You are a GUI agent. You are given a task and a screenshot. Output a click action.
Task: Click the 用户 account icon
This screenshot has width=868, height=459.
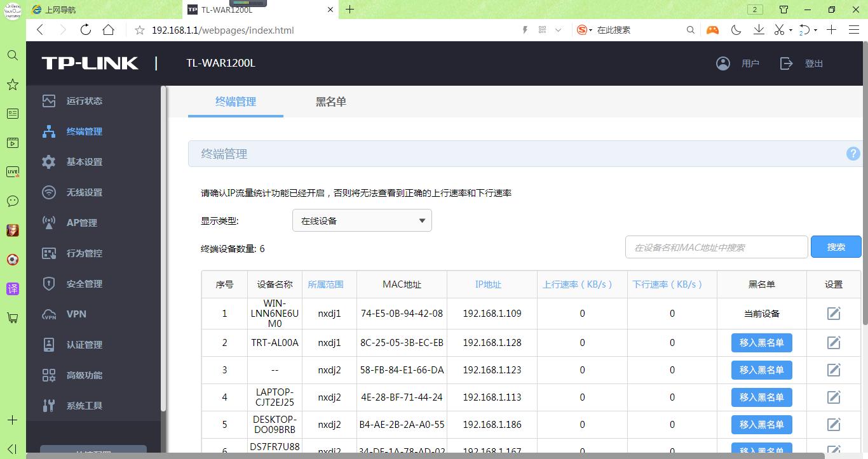[x=722, y=63]
